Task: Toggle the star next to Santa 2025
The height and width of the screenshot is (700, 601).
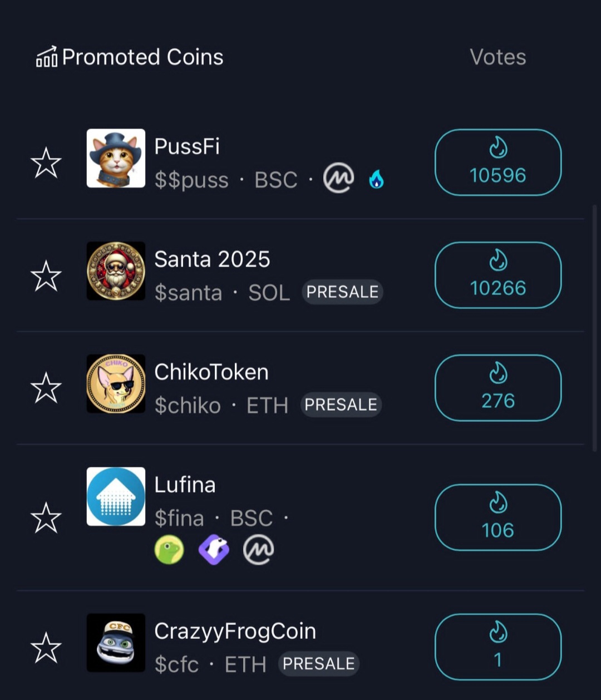Action: pos(46,276)
